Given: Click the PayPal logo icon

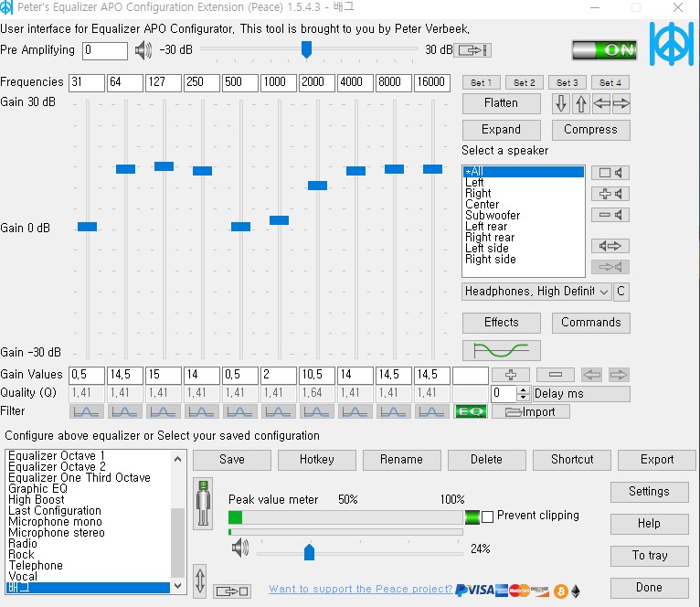Looking at the screenshot, I should point(461,591).
